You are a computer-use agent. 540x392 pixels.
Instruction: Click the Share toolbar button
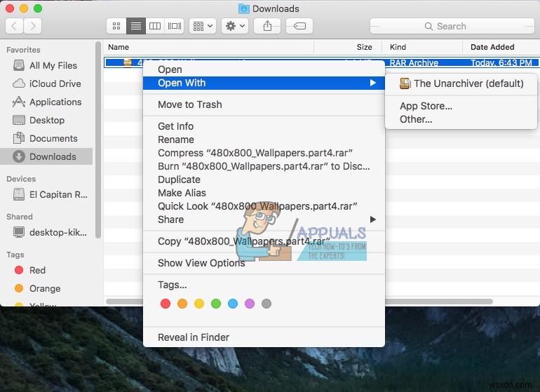267,26
